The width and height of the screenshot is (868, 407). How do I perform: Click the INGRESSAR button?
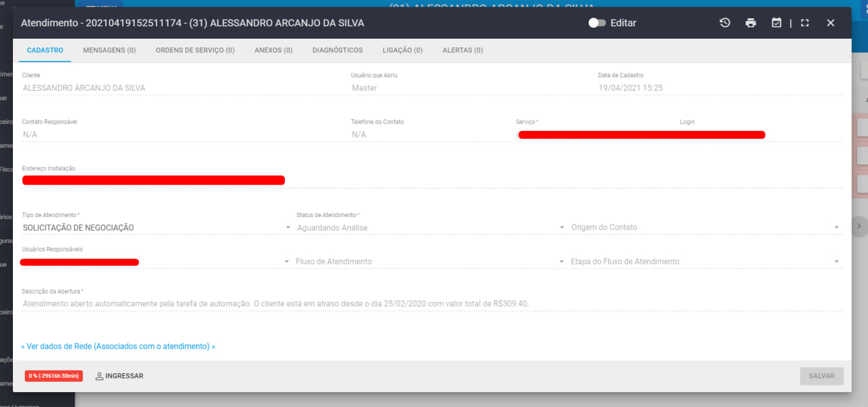point(119,376)
